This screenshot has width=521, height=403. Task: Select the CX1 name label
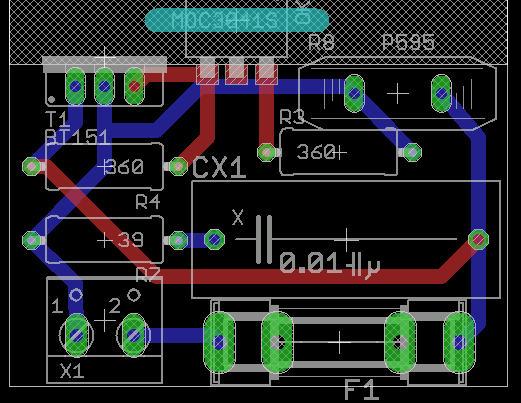click(219, 168)
